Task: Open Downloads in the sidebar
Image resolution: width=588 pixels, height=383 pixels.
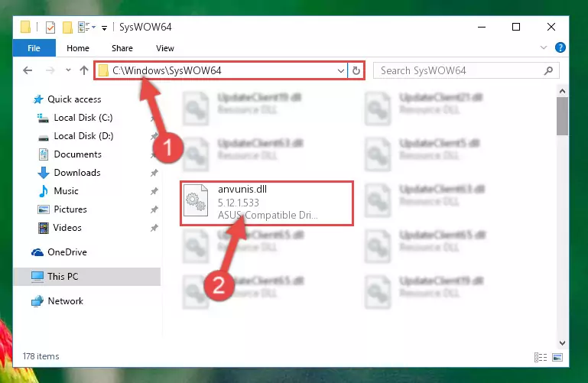Action: [77, 173]
